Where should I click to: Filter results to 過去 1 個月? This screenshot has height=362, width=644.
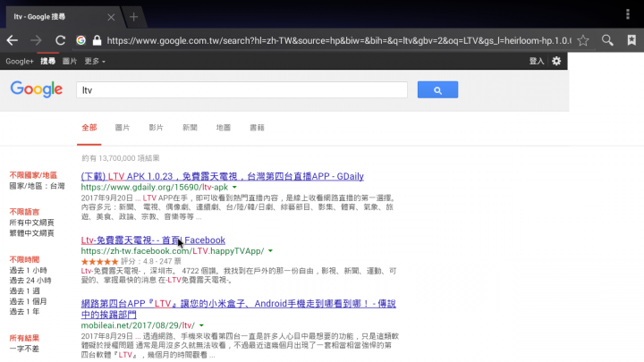tap(29, 301)
